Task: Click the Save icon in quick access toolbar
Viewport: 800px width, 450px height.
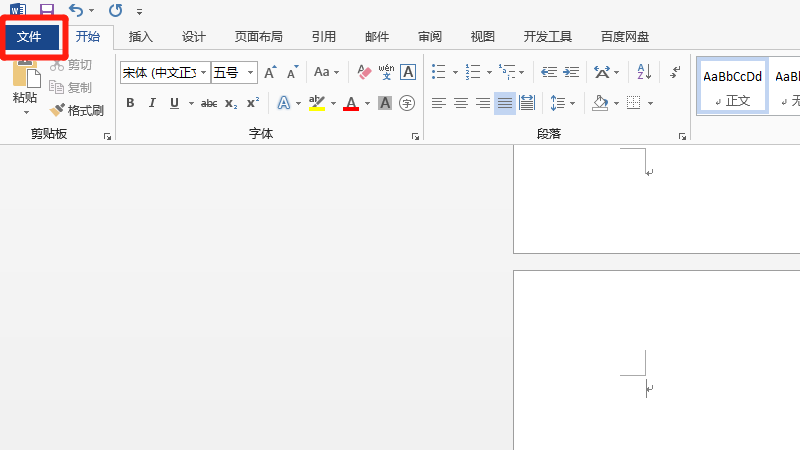Action: pos(47,10)
